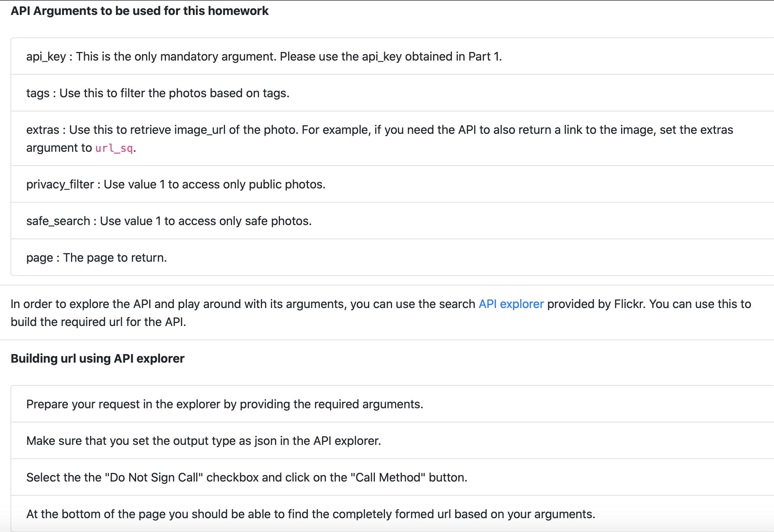The image size is (774, 532).
Task: Select the 'Prepare your request' step
Action: pyautogui.click(x=392, y=404)
